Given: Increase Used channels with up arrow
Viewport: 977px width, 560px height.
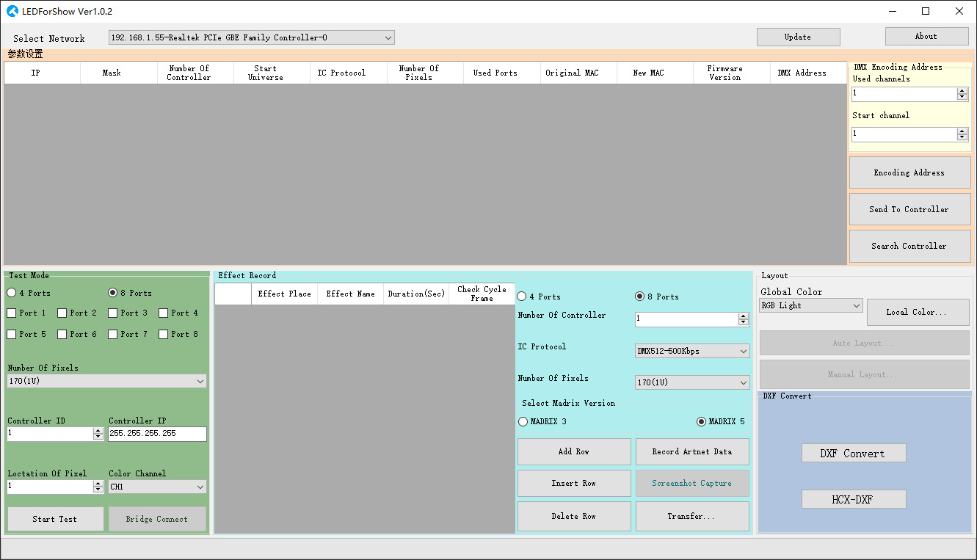Looking at the screenshot, I should (x=962, y=91).
